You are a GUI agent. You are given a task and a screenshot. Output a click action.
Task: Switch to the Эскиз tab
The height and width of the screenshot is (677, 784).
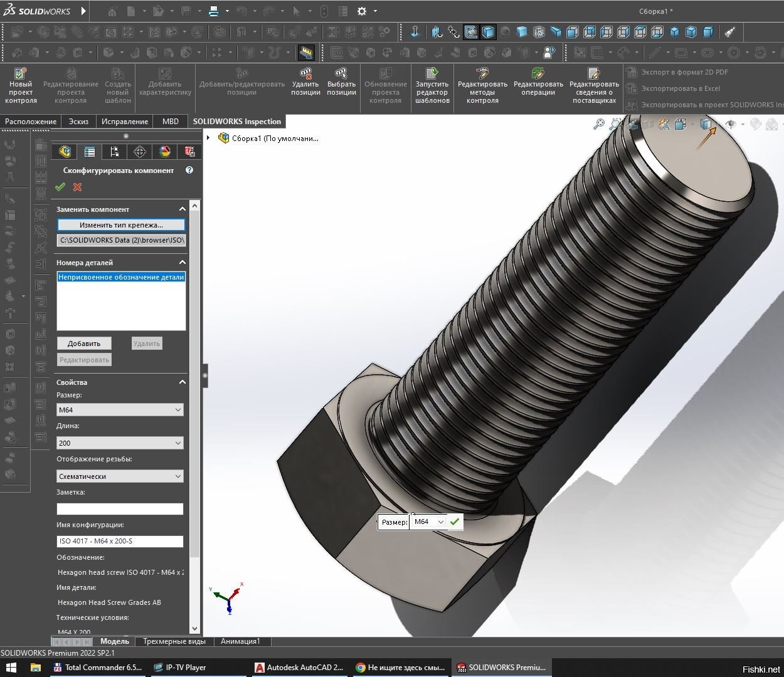[x=78, y=122]
